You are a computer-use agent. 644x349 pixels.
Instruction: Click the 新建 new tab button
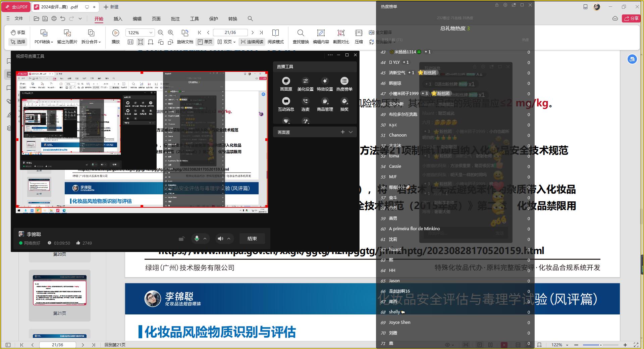(x=111, y=7)
